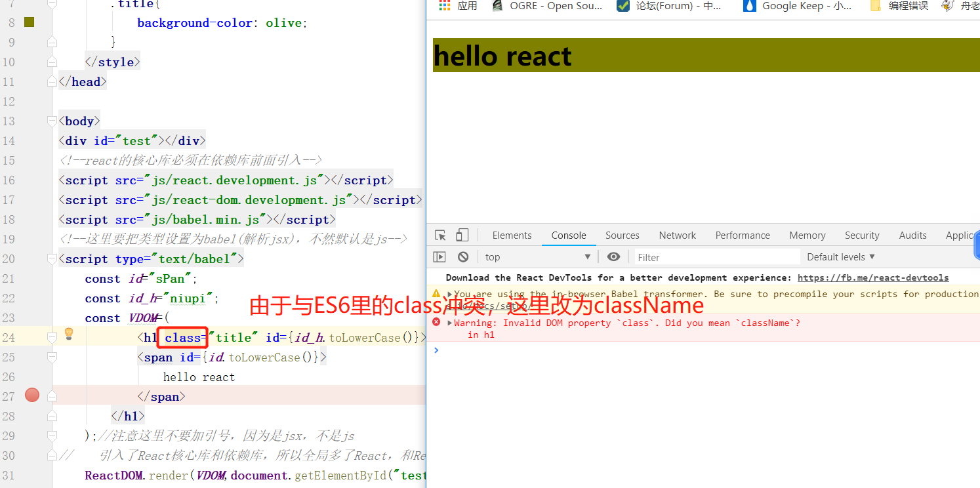
Task: Switch to the Performance tab
Action: tap(743, 235)
